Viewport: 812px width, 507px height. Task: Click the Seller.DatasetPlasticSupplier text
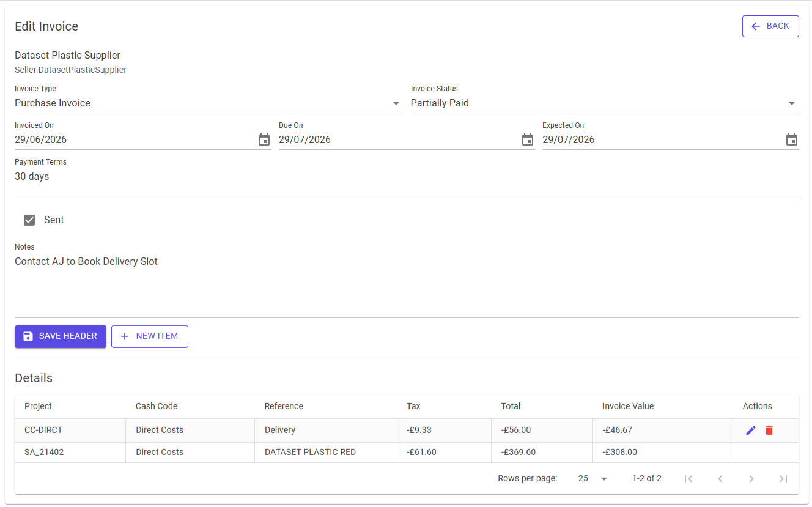71,70
